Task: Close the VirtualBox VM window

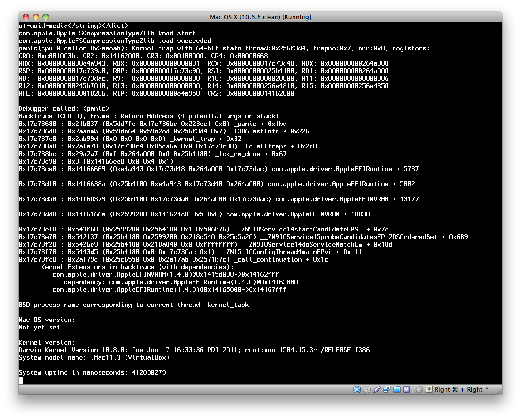Action: pyautogui.click(x=25, y=17)
